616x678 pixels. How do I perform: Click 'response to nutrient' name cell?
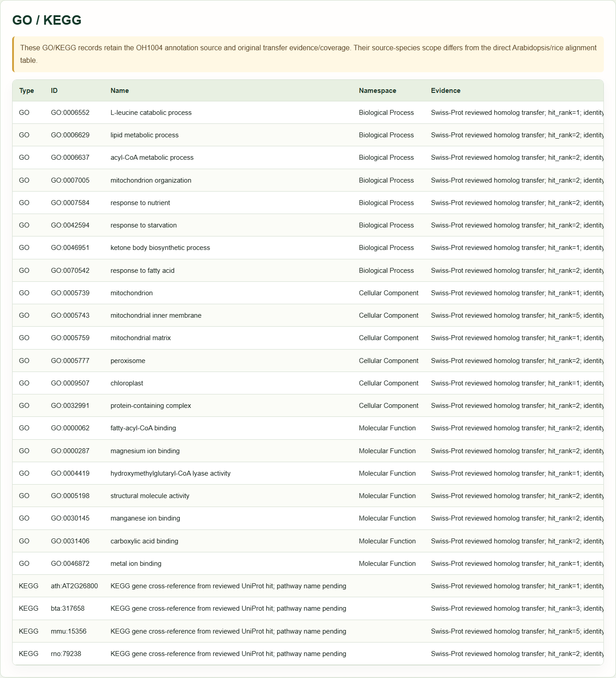(140, 203)
